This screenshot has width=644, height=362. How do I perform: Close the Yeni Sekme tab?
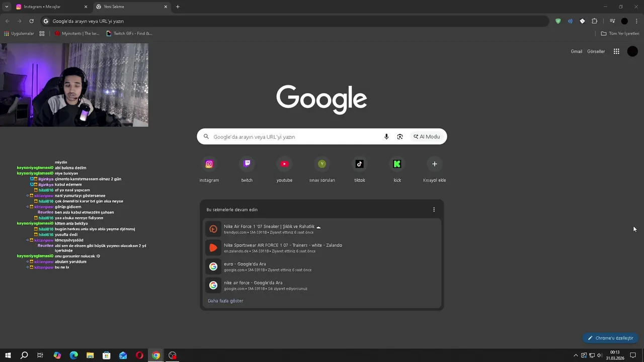tap(166, 7)
